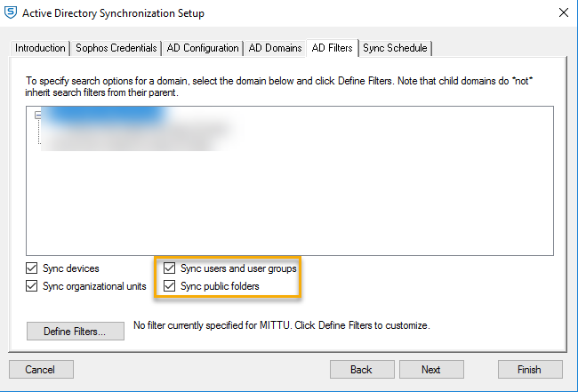Go to the AD Configuration tab
578x392 pixels.
click(x=203, y=48)
